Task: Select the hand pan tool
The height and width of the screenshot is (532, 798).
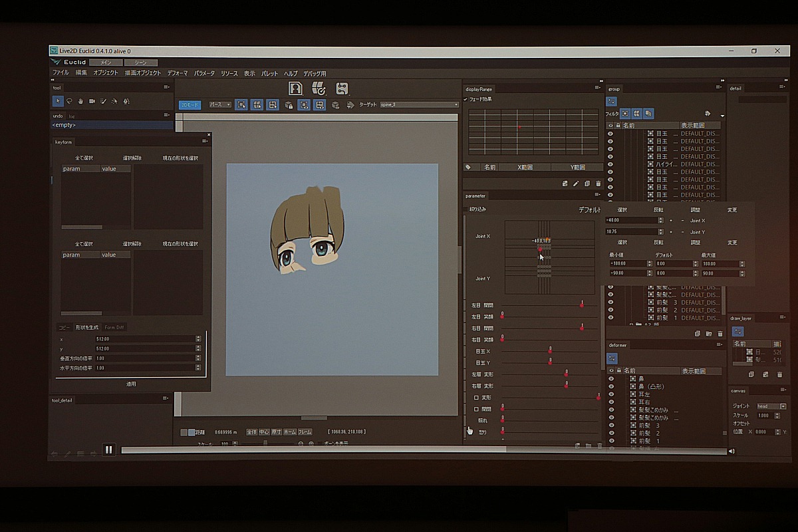Action: click(80, 101)
